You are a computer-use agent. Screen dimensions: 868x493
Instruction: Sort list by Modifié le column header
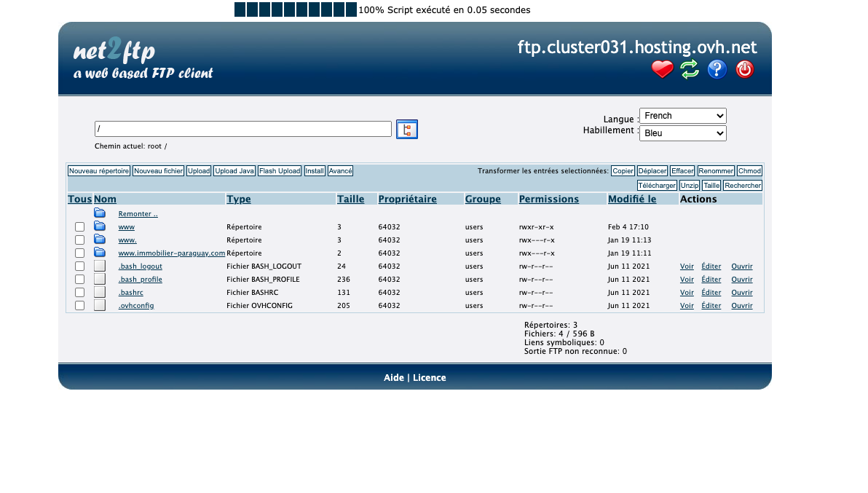[632, 200]
